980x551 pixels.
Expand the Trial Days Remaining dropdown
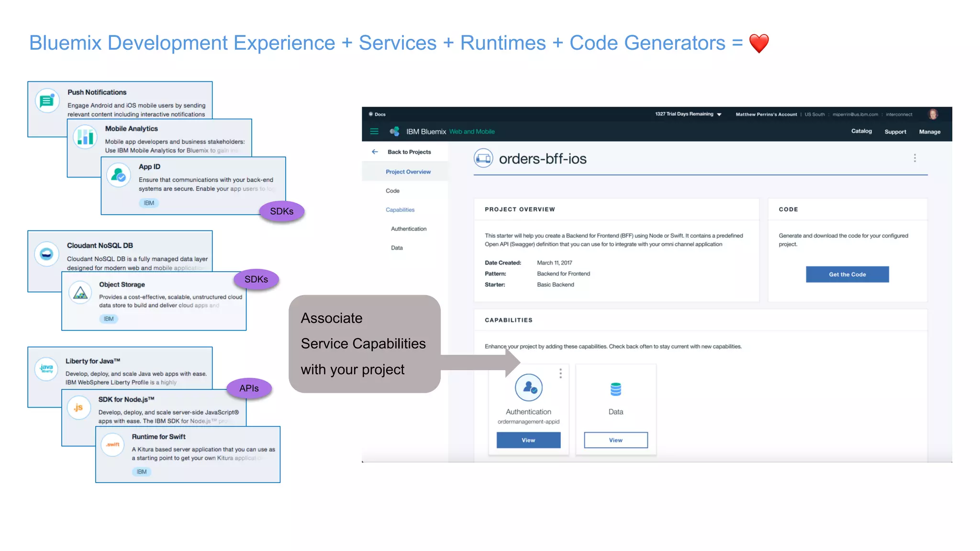(x=719, y=114)
